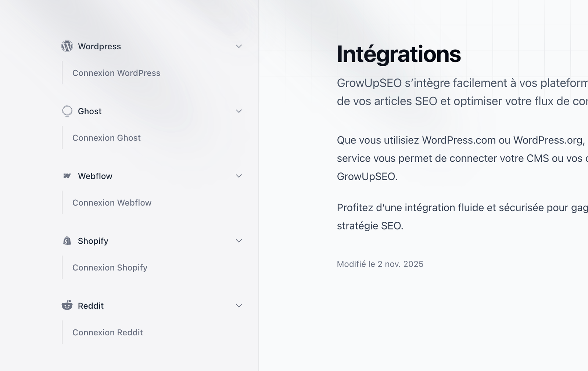Open the Connexion Ghost link

tap(107, 138)
